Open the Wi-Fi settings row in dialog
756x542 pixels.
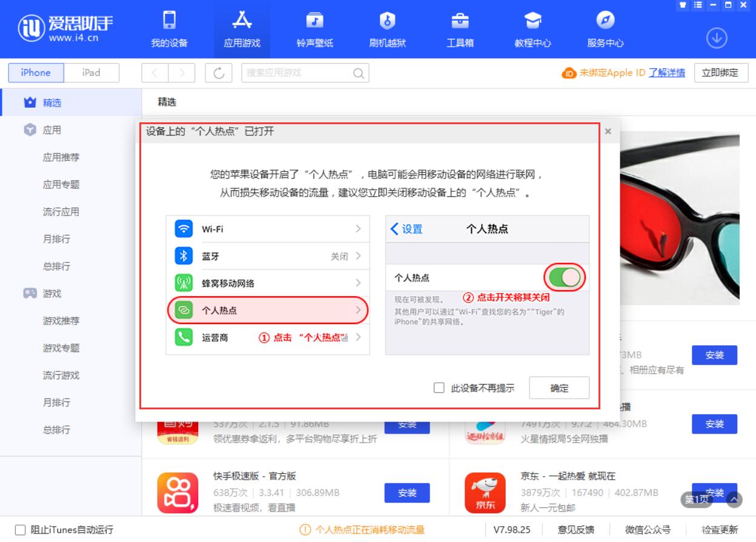coord(267,229)
